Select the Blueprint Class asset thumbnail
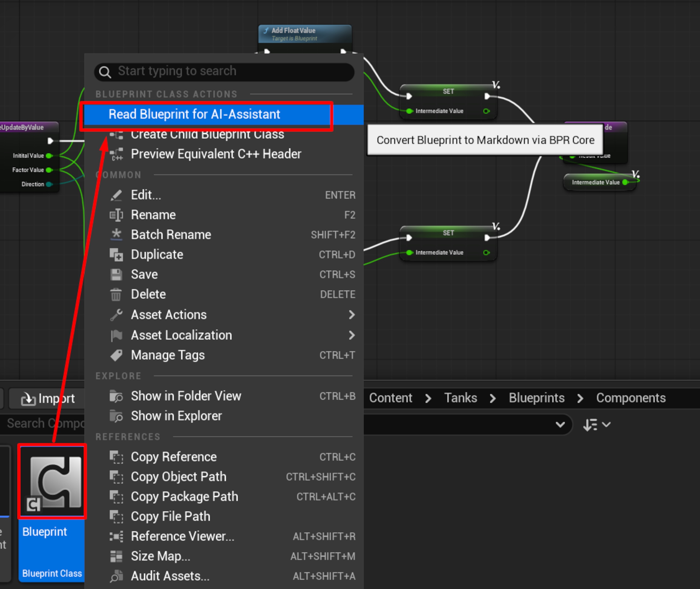 52,481
